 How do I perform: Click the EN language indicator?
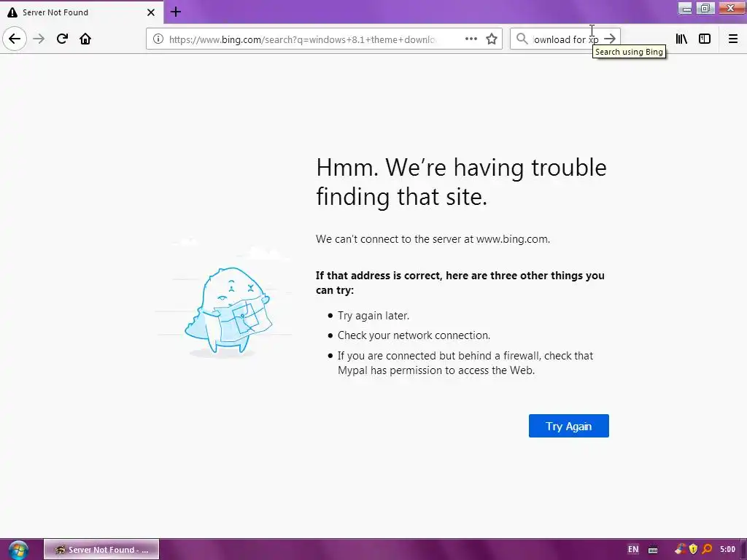click(633, 550)
